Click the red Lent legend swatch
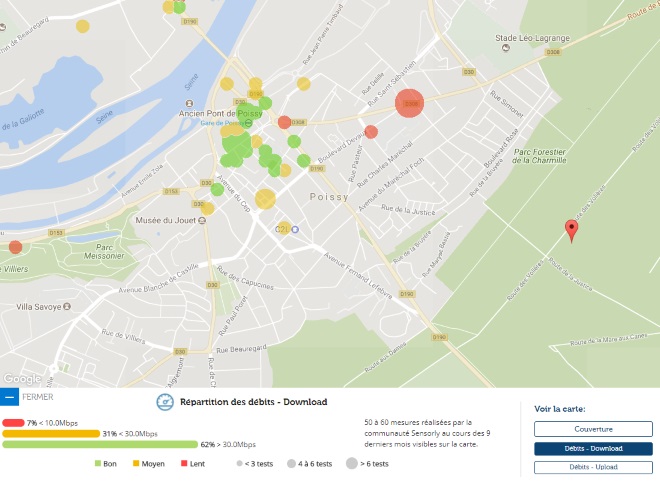This screenshot has width=660, height=488. pos(184,464)
